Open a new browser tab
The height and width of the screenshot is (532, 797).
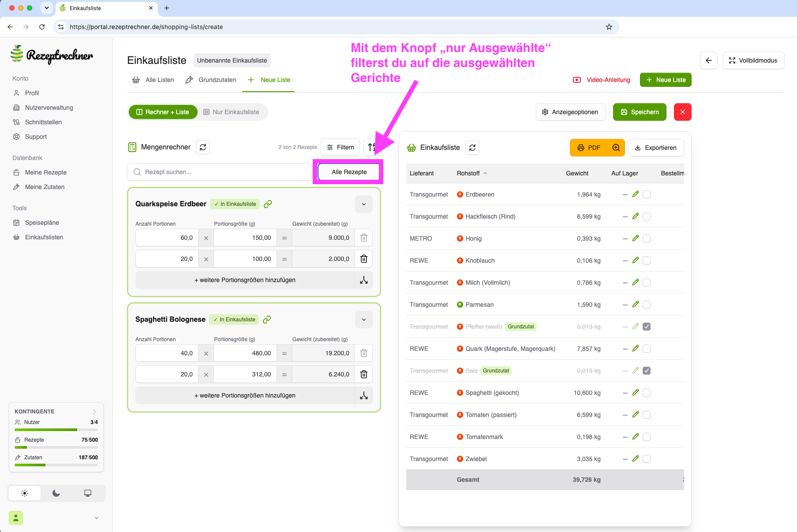click(x=167, y=8)
